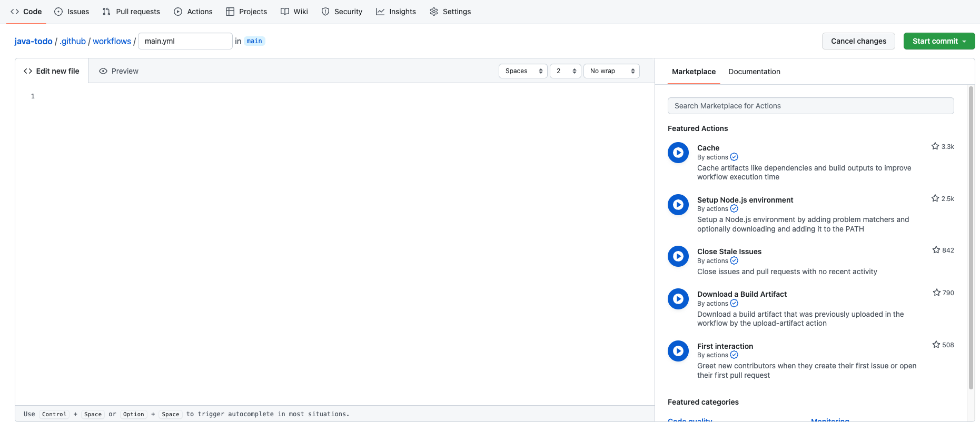This screenshot has height=422, width=980.
Task: Click verified badge under Download a Build Artifact
Action: point(734,303)
